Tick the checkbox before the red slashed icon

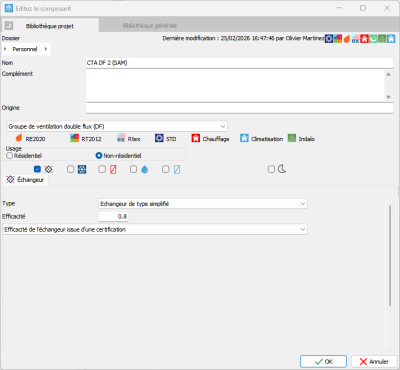coord(102,169)
